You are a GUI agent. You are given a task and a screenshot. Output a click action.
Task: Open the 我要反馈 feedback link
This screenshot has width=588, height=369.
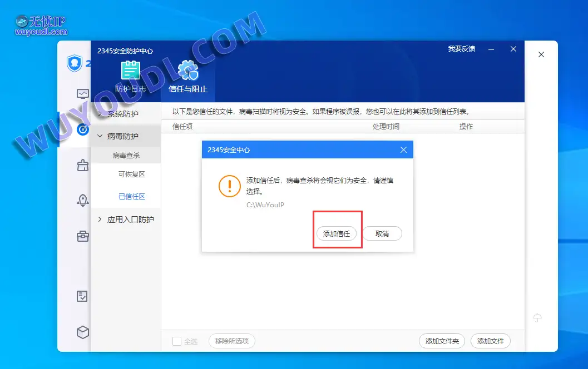(x=462, y=49)
